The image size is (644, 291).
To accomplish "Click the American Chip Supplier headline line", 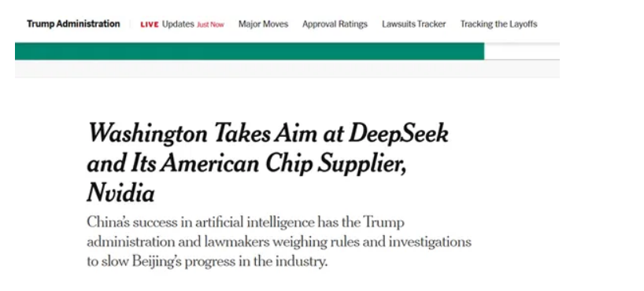I will [246, 164].
